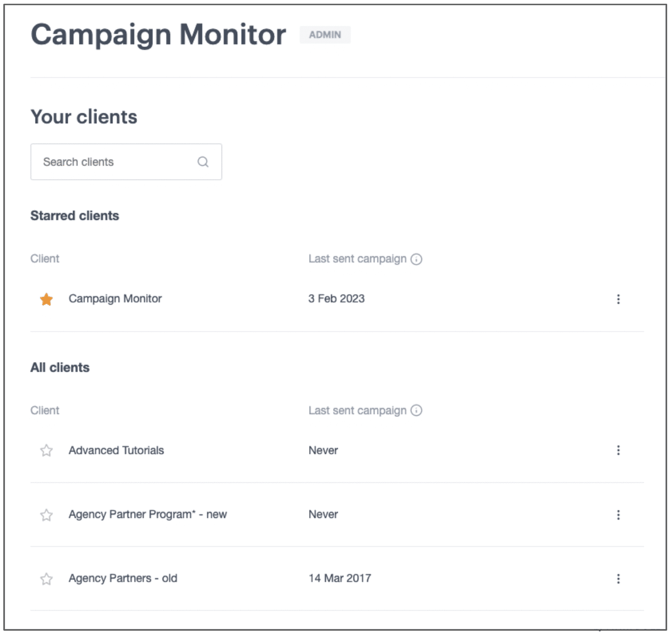Open options menu for starred Campaign Monitor row
This screenshot has width=672, height=634.
618,299
